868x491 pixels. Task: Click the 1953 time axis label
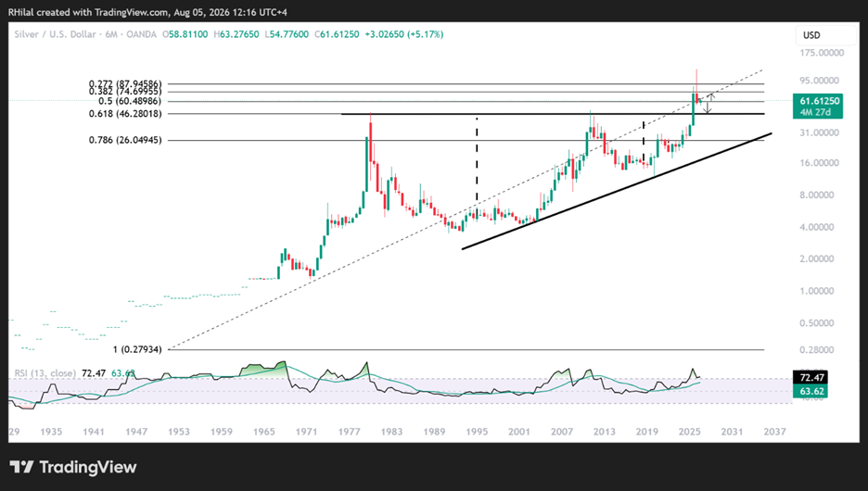[179, 432]
